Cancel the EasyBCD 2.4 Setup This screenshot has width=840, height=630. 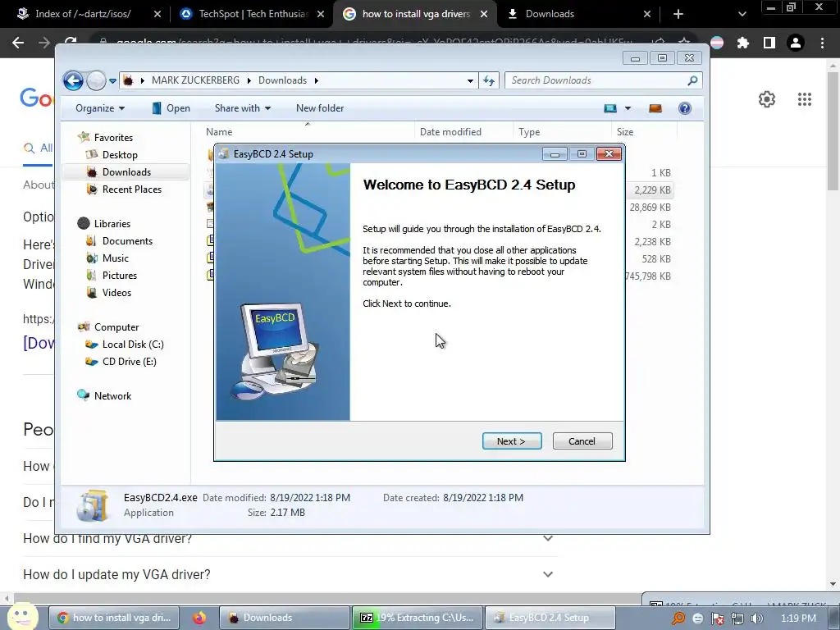click(x=582, y=441)
